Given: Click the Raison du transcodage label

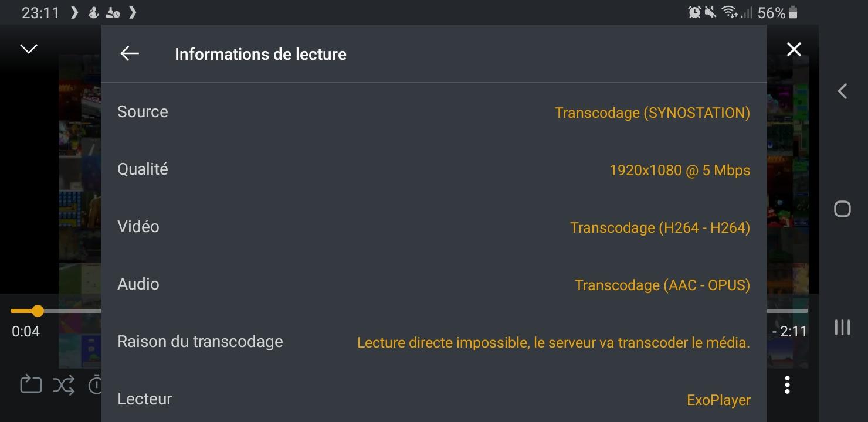Looking at the screenshot, I should pyautogui.click(x=200, y=342).
